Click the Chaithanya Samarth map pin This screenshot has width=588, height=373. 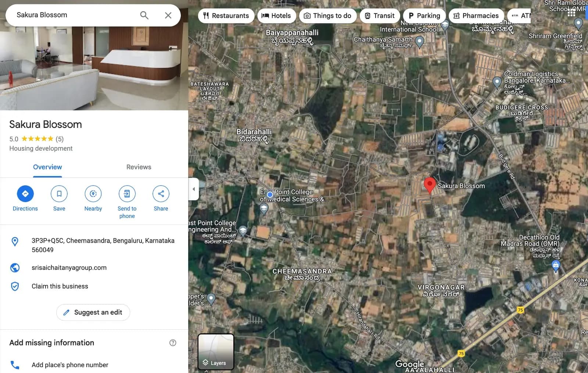pos(419,42)
